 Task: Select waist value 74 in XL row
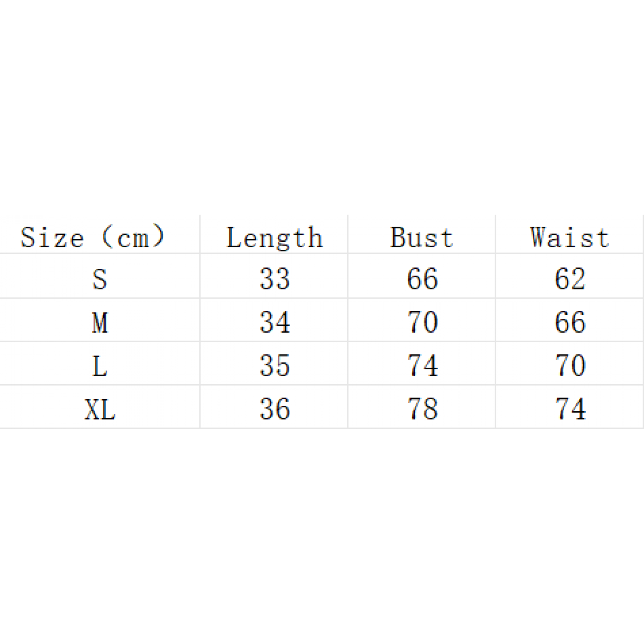click(570, 409)
